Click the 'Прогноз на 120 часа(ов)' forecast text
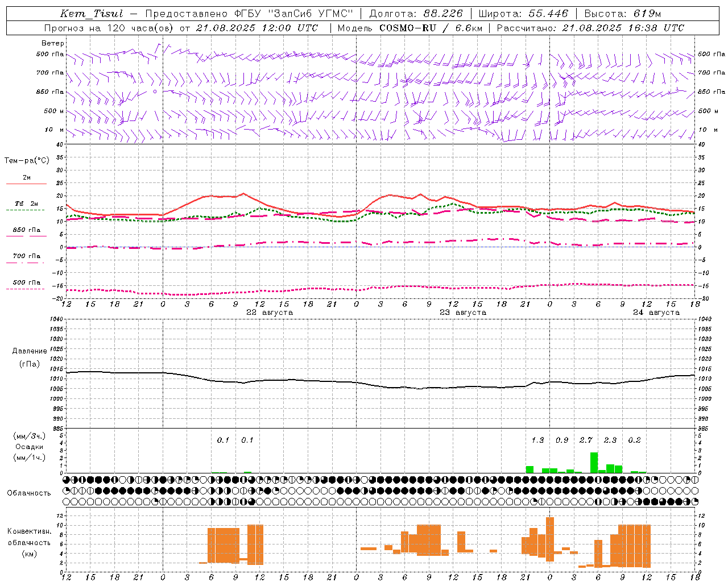This screenshot has height=582, width=728. coord(109,28)
